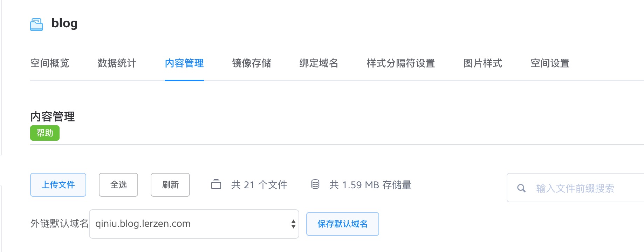Screen dimensions: 644x252
Task: Click the file count stack icon
Action: (216, 184)
